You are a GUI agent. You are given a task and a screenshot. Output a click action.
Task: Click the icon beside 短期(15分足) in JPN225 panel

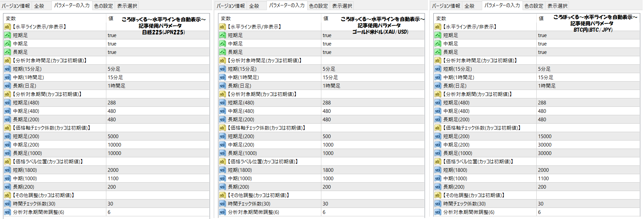[x=7, y=69]
